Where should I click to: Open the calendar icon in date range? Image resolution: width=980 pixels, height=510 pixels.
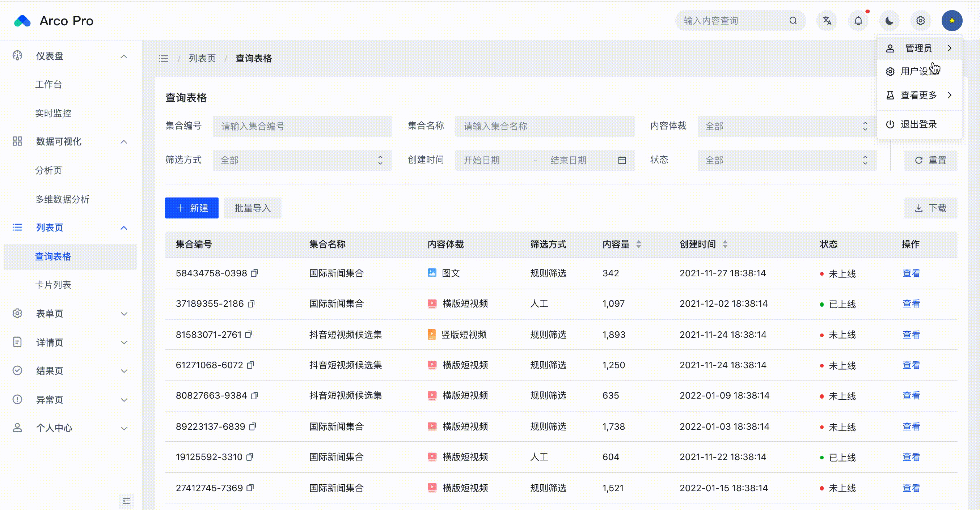[x=622, y=160]
